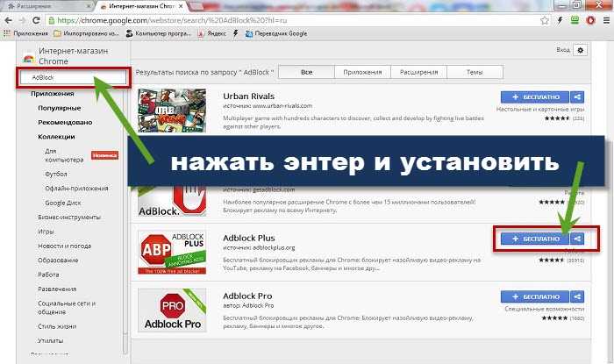This screenshot has width=614, height=364.
Task: Switch to the Темы filter tab
Action: [x=474, y=71]
